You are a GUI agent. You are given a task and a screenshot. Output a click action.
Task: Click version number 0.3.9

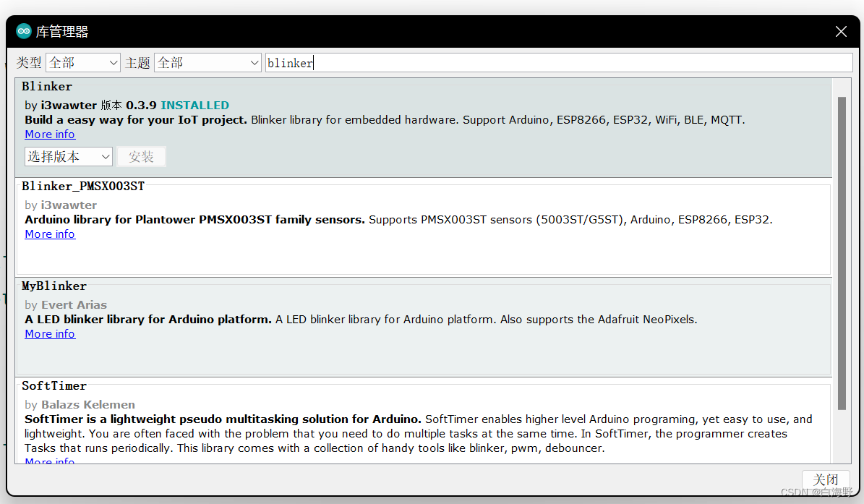141,105
